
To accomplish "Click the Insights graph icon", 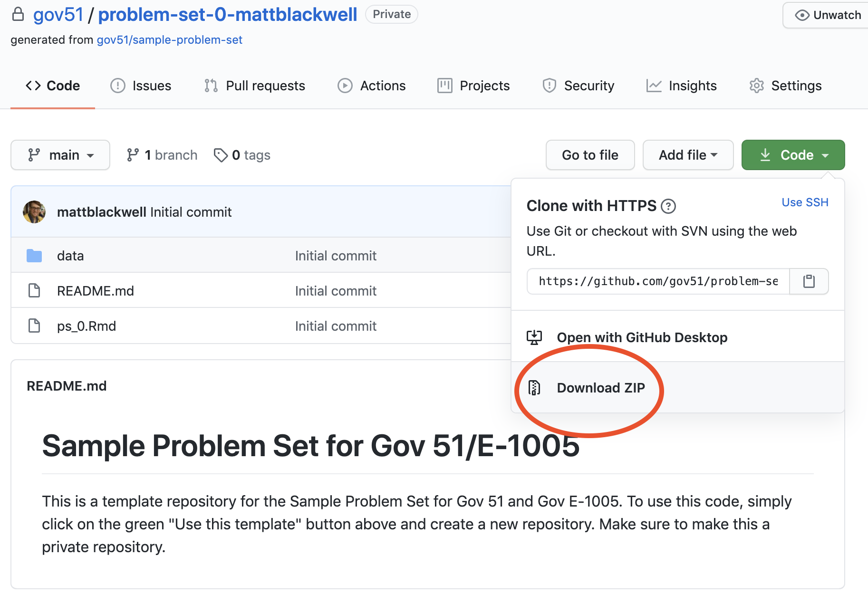I will [x=654, y=86].
